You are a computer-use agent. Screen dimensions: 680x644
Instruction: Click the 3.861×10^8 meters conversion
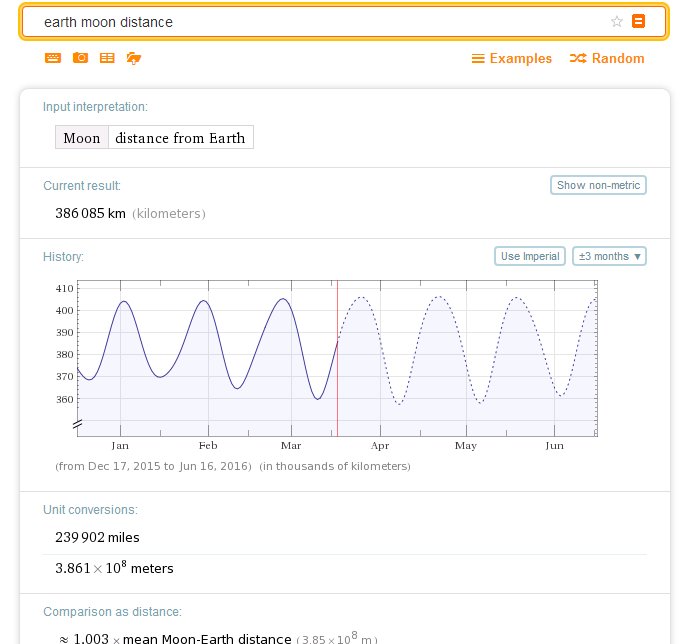[x=114, y=568]
